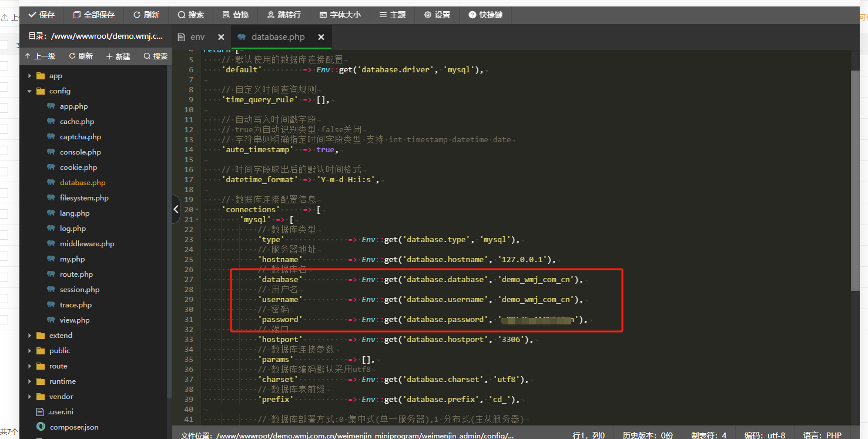Click 历史版本 in the status bar
This screenshot has height=439, width=868.
click(x=648, y=435)
